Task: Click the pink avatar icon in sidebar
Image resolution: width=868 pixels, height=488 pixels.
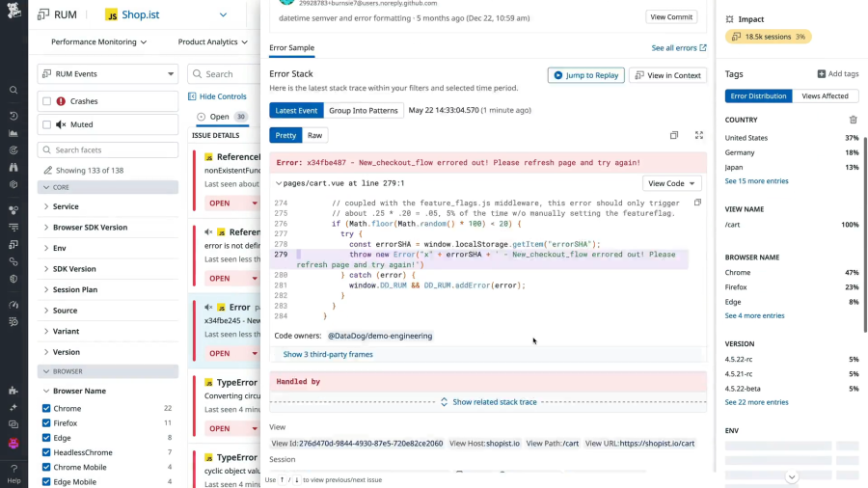Action: [14, 444]
